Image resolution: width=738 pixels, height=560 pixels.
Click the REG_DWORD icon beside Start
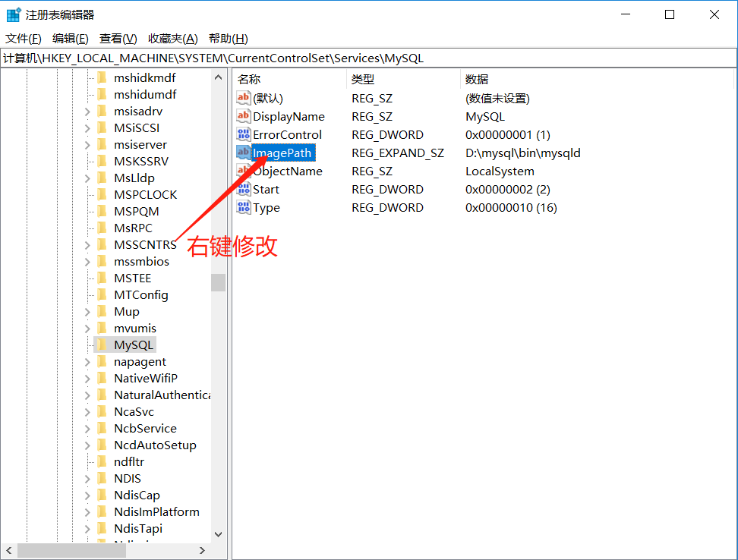tap(242, 189)
